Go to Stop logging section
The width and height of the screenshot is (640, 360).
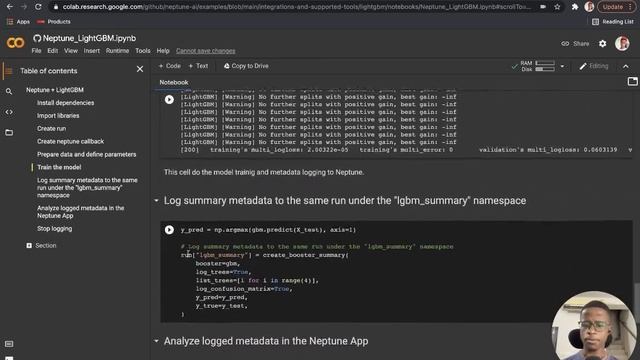[54, 229]
